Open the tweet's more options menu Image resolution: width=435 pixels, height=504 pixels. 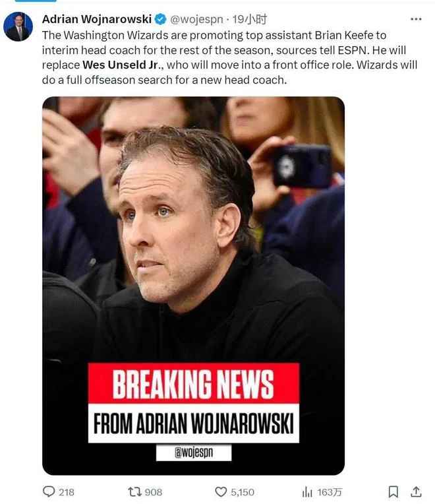(416, 19)
